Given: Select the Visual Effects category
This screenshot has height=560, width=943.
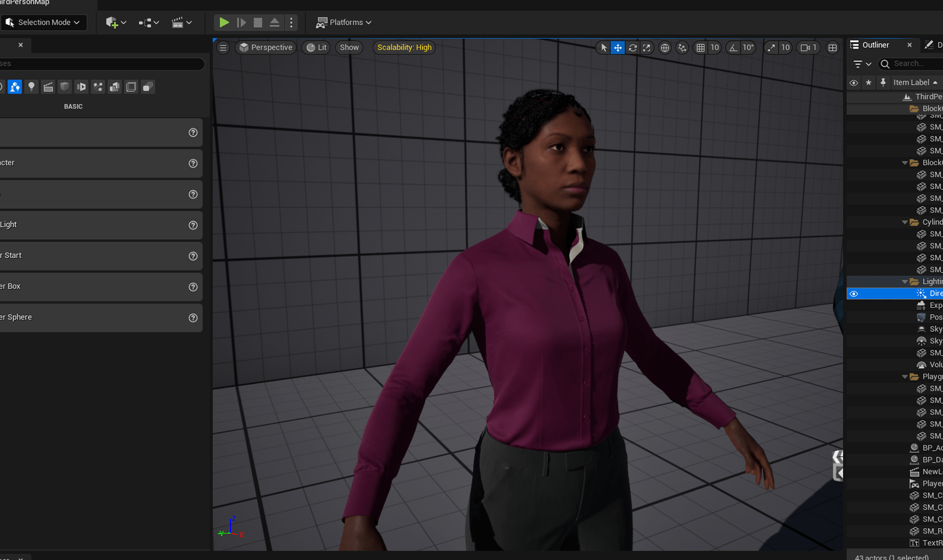Looking at the screenshot, I should coord(98,87).
